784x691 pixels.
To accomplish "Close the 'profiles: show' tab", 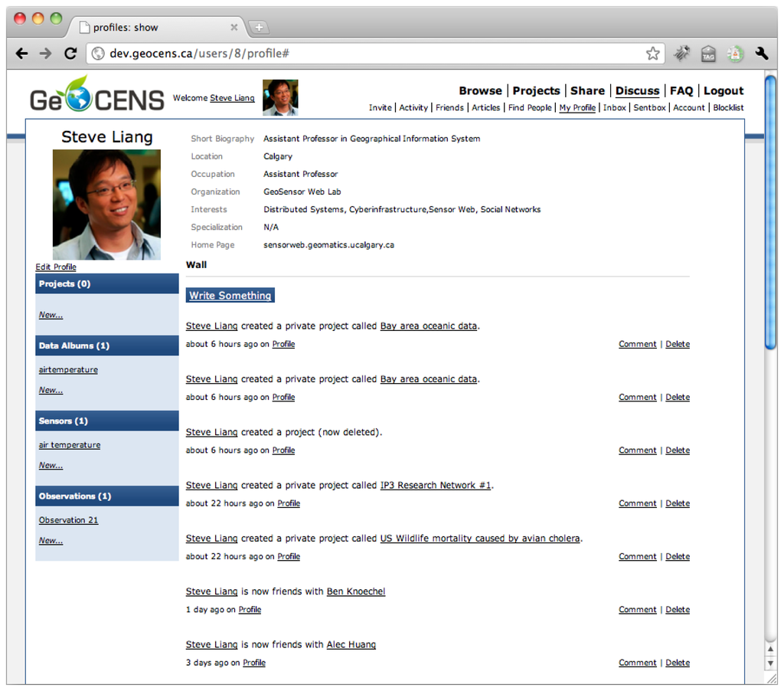I will (234, 28).
